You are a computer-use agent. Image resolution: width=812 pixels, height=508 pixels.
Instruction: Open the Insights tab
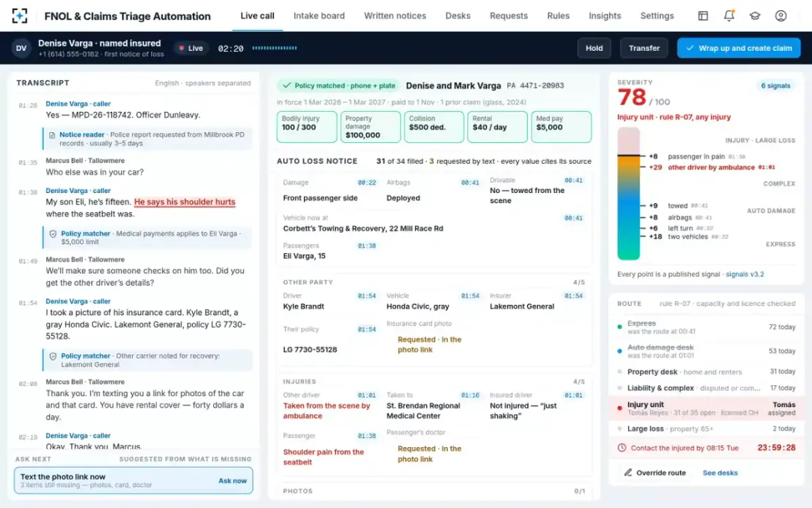pos(605,16)
